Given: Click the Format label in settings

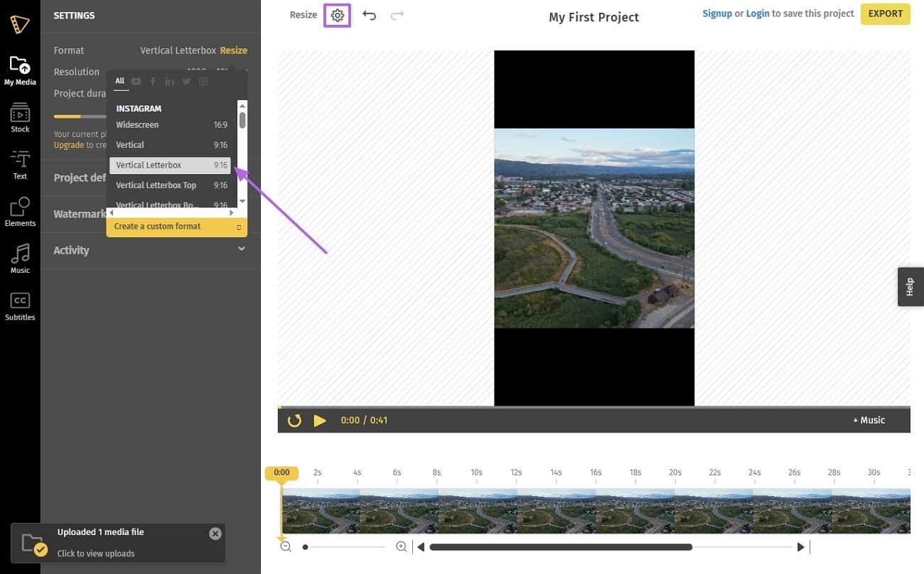Looking at the screenshot, I should tap(69, 50).
